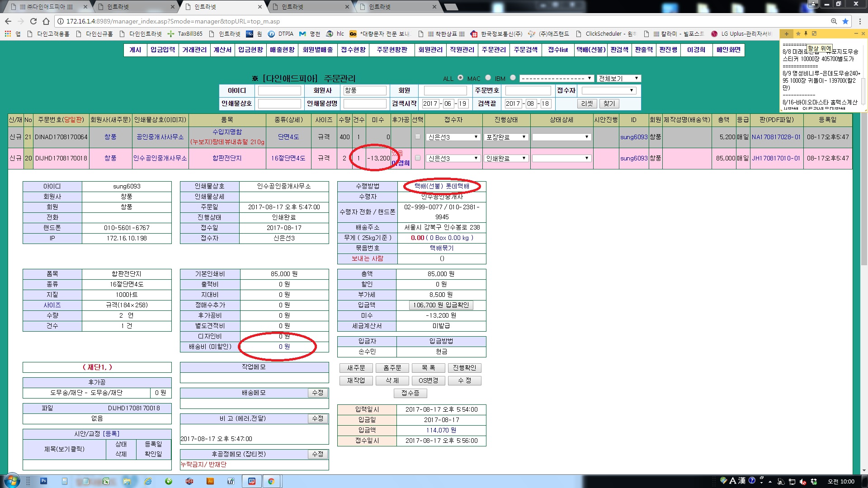Open the 접수자 search filter dropdown
Viewport: 868px width, 488px height.
609,90
